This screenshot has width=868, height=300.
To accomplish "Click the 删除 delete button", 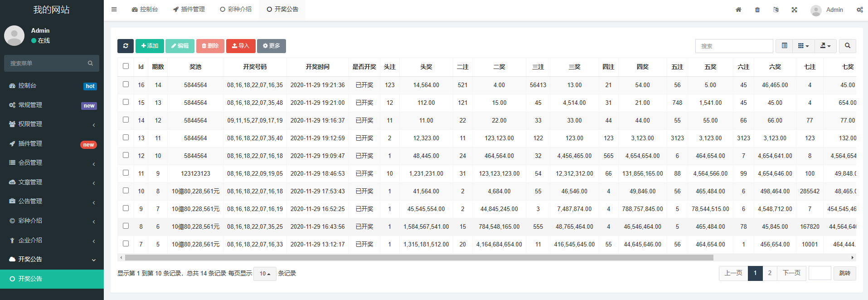I will (x=210, y=46).
